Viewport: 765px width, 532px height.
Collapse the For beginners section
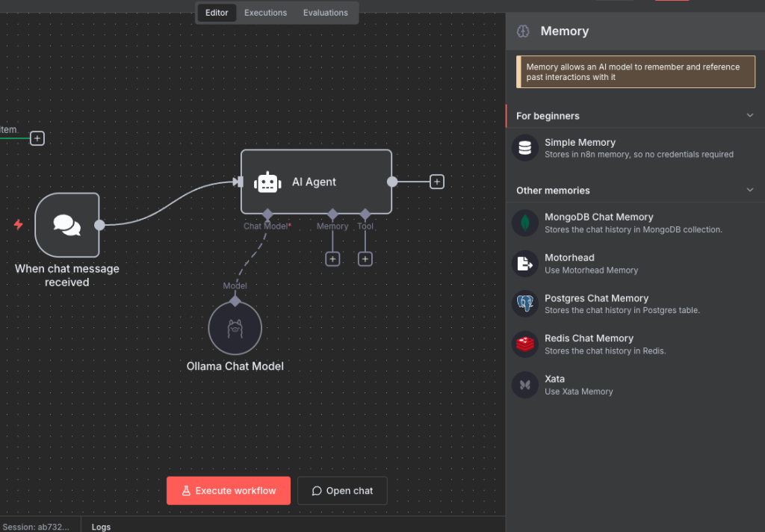point(750,116)
